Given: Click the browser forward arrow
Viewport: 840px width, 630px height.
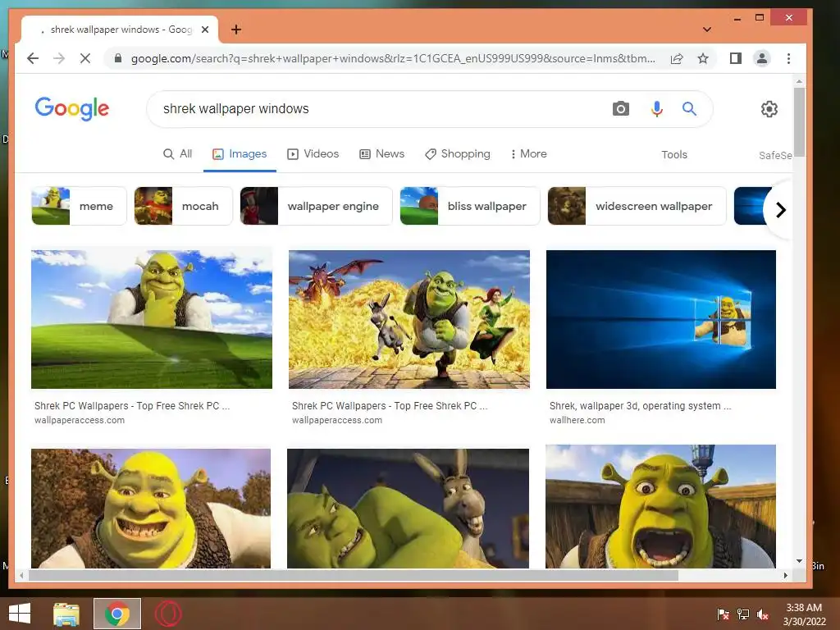Looking at the screenshot, I should (x=59, y=58).
